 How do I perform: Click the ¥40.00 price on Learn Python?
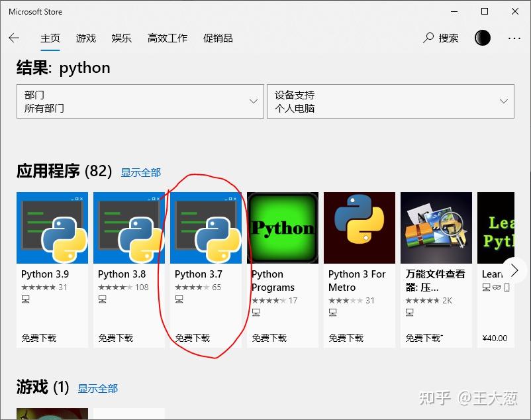[x=493, y=337]
